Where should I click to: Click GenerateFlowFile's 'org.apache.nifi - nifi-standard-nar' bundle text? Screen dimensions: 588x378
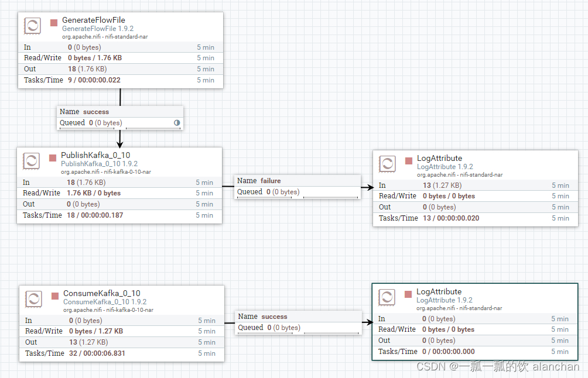coord(105,37)
